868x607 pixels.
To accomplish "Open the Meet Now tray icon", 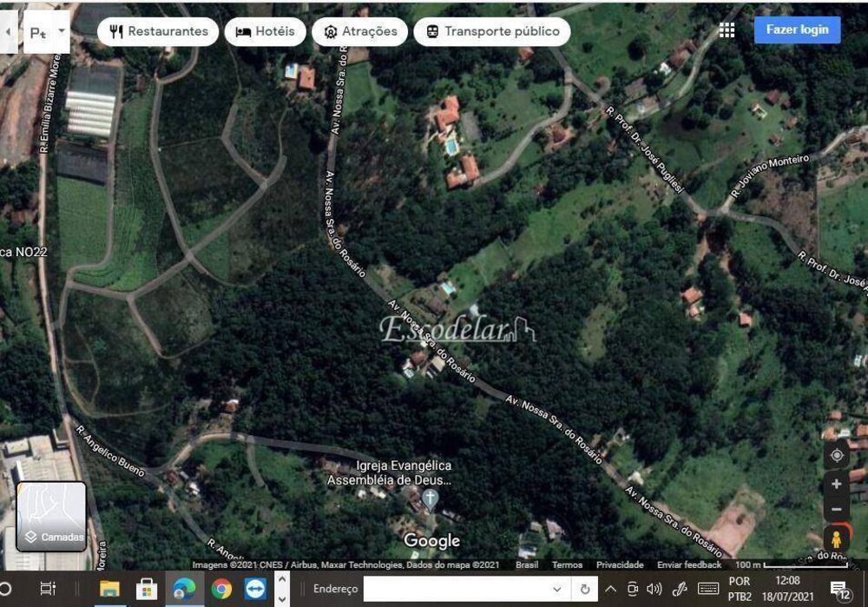I will [632, 589].
